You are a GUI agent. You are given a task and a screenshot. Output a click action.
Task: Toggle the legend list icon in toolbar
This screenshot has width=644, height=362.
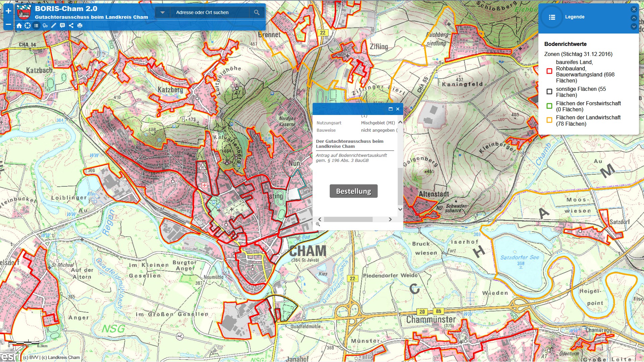pyautogui.click(x=36, y=25)
